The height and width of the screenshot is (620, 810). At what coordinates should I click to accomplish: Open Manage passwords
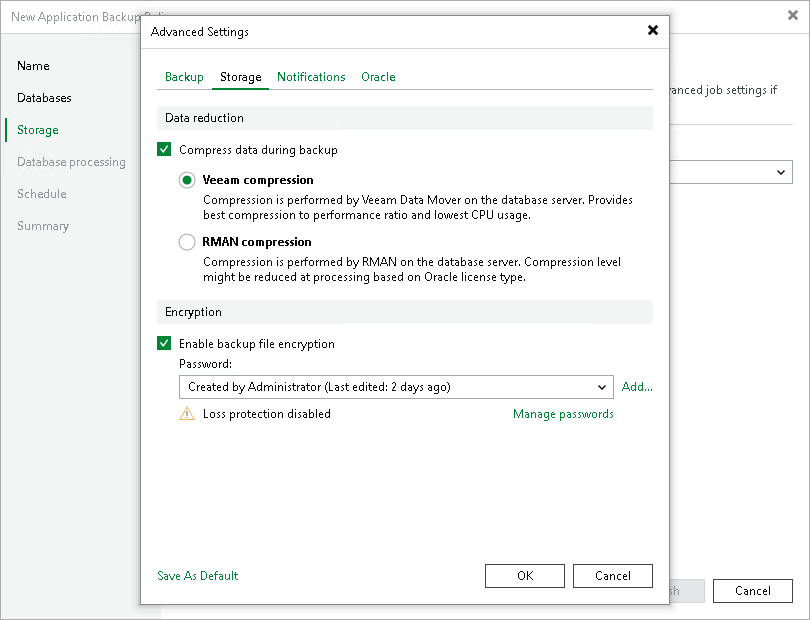click(x=563, y=413)
